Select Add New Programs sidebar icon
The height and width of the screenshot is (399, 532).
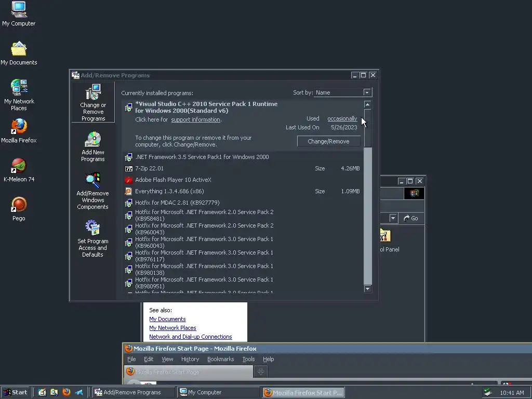click(x=93, y=147)
